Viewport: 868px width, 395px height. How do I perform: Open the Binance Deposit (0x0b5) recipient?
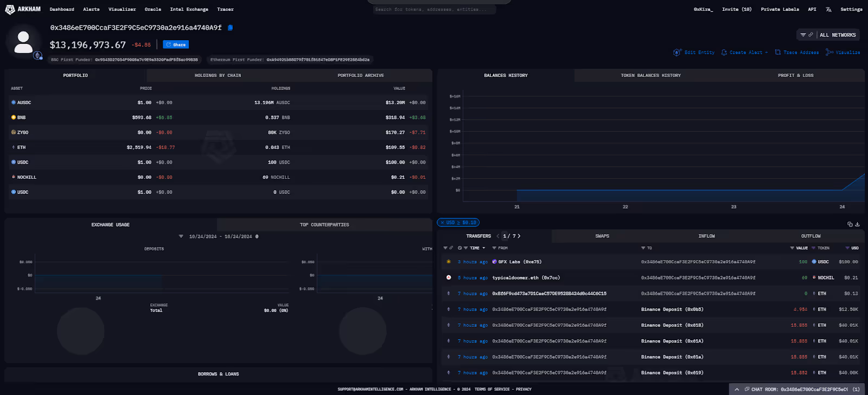pyautogui.click(x=672, y=309)
